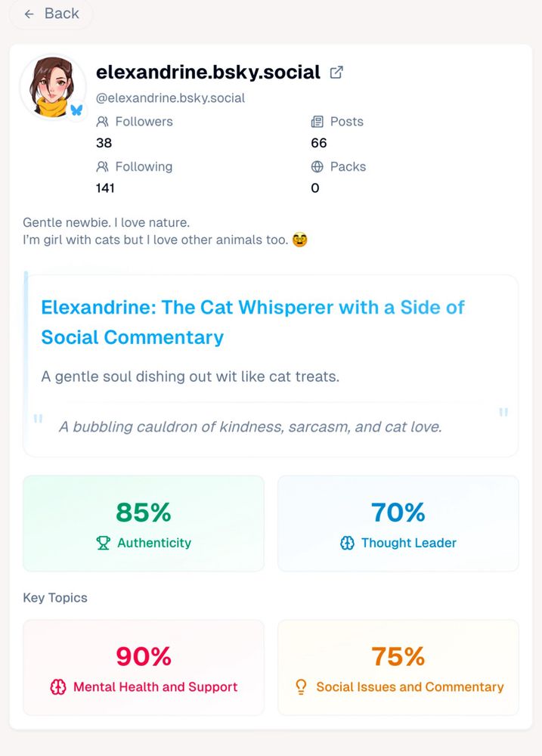Click the Followers people icon
Image resolution: width=542 pixels, height=756 pixels.
pyautogui.click(x=103, y=121)
